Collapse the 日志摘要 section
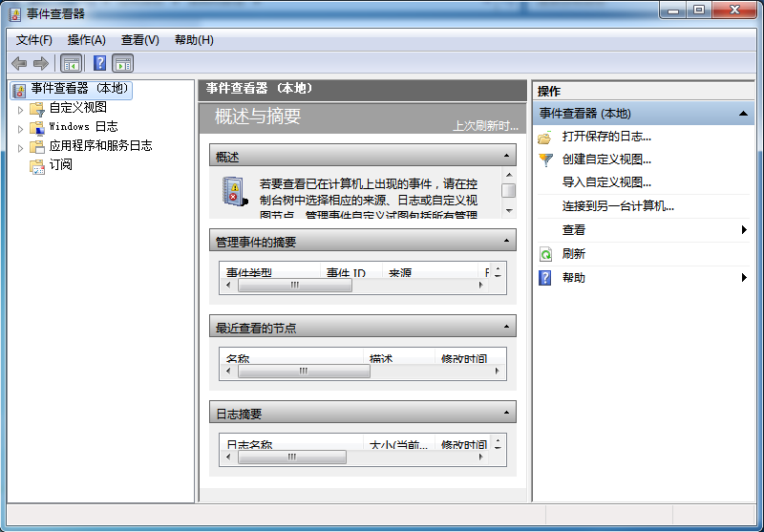This screenshot has width=764, height=532. coord(506,413)
